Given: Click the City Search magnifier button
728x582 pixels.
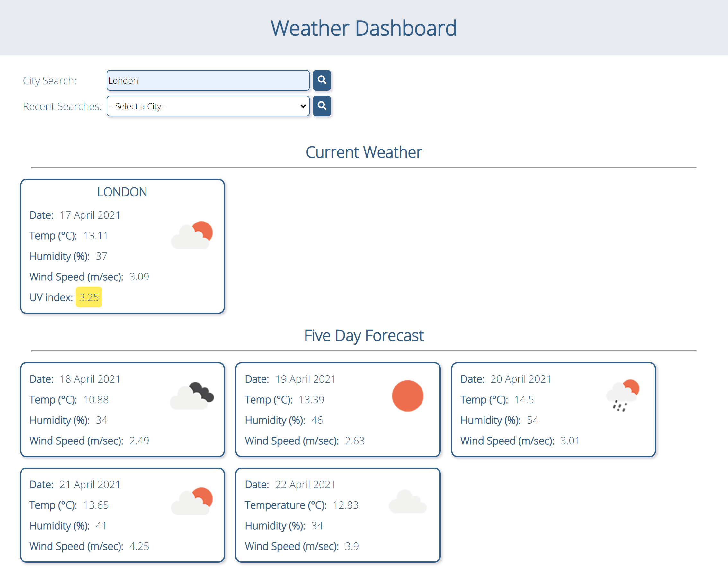Looking at the screenshot, I should tap(322, 80).
